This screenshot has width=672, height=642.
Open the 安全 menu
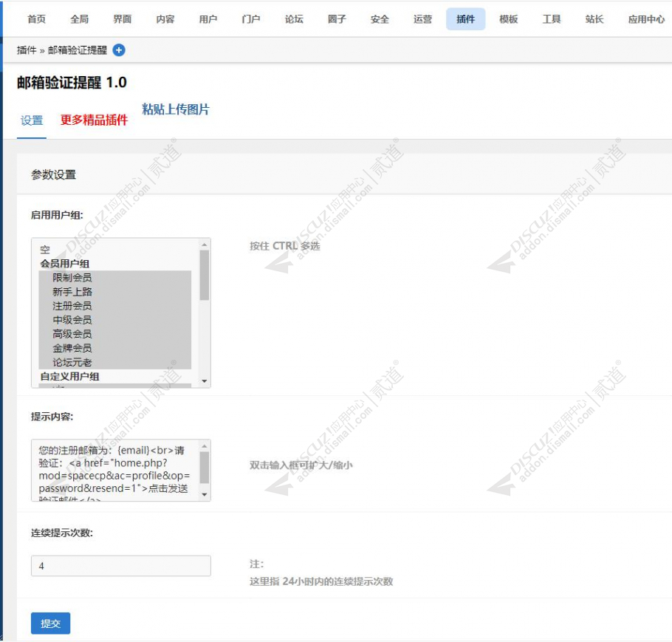tap(380, 19)
